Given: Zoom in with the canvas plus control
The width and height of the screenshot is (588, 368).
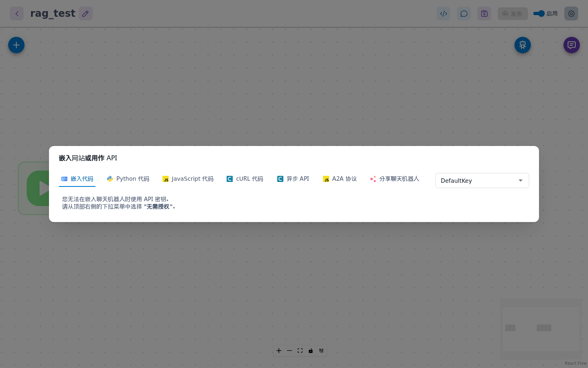Looking at the screenshot, I should point(279,351).
